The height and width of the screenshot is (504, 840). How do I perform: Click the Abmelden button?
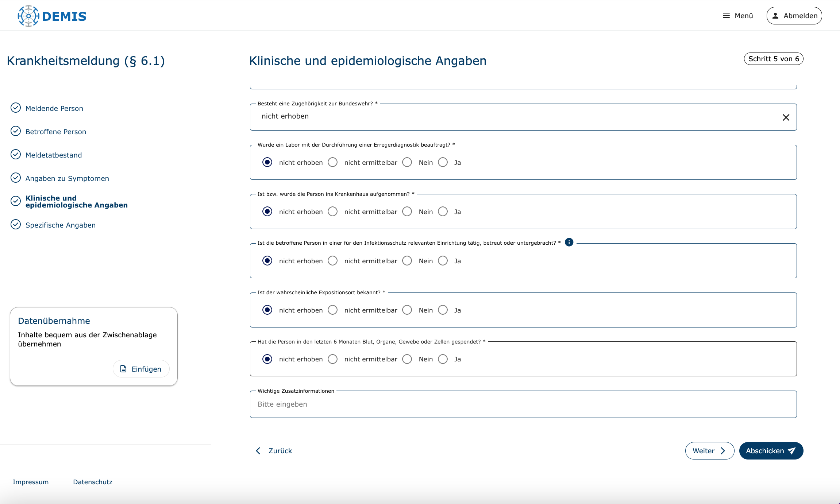794,16
